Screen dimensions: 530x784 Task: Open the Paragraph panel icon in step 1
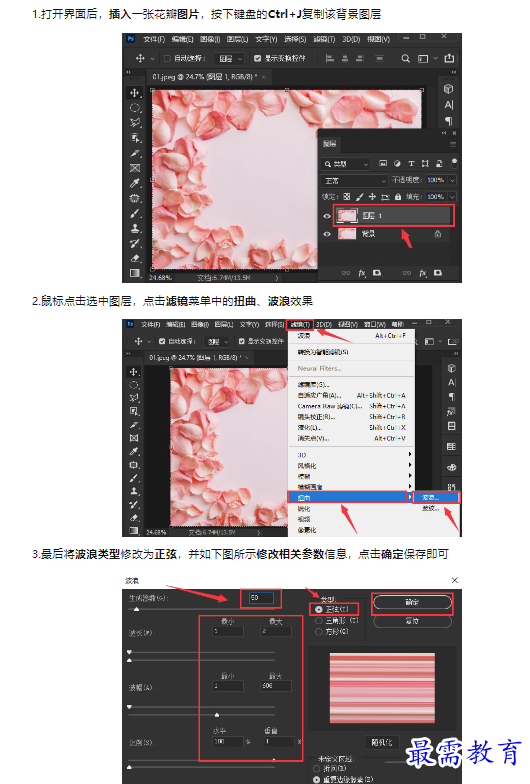[x=448, y=120]
